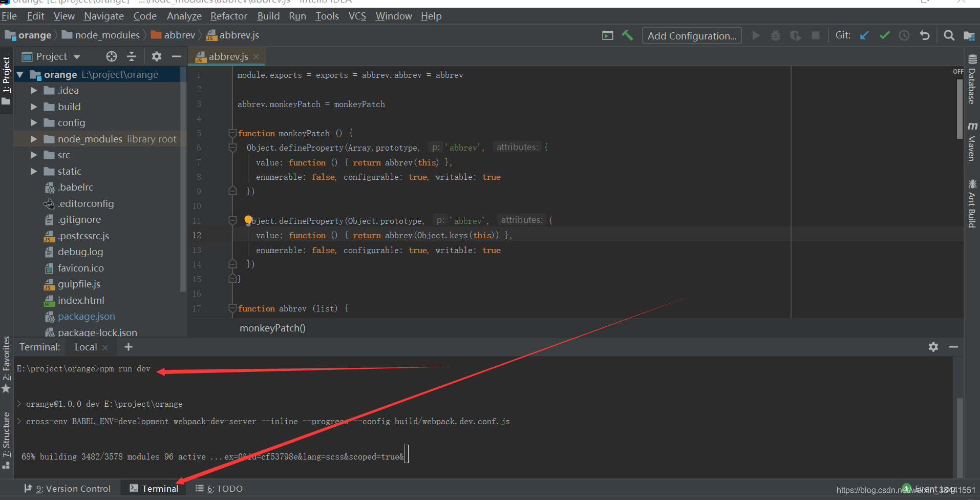980x500 pixels.
Task: Click the Add Configuration... button
Action: pos(692,35)
